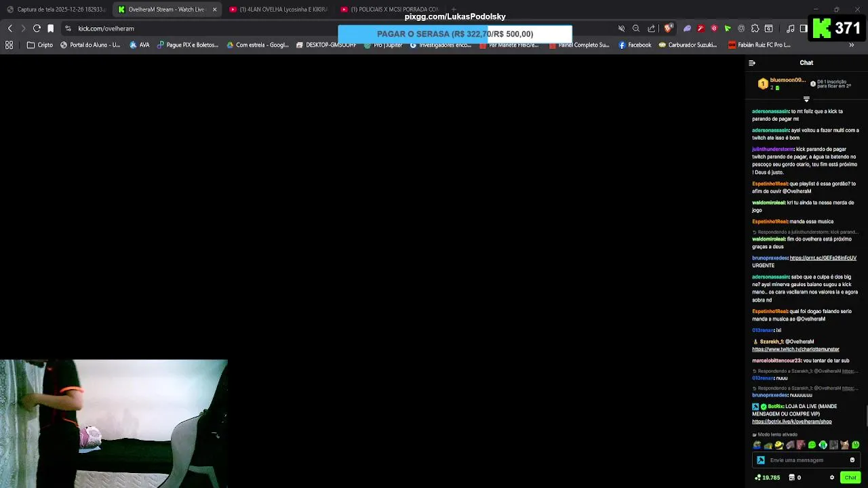Click the Szarekh_1 username in chat
The width and height of the screenshot is (868, 488).
pos(772,342)
